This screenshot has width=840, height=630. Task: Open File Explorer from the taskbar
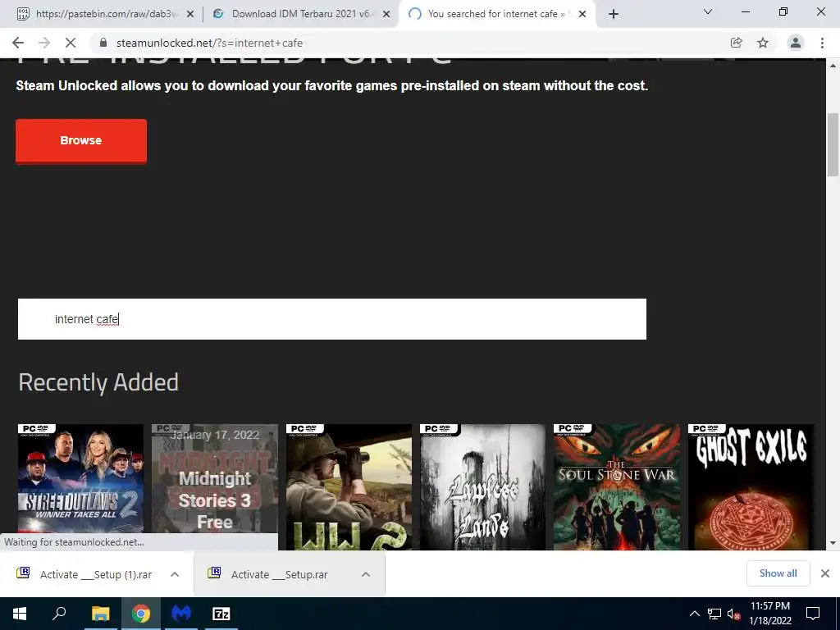tap(100, 614)
